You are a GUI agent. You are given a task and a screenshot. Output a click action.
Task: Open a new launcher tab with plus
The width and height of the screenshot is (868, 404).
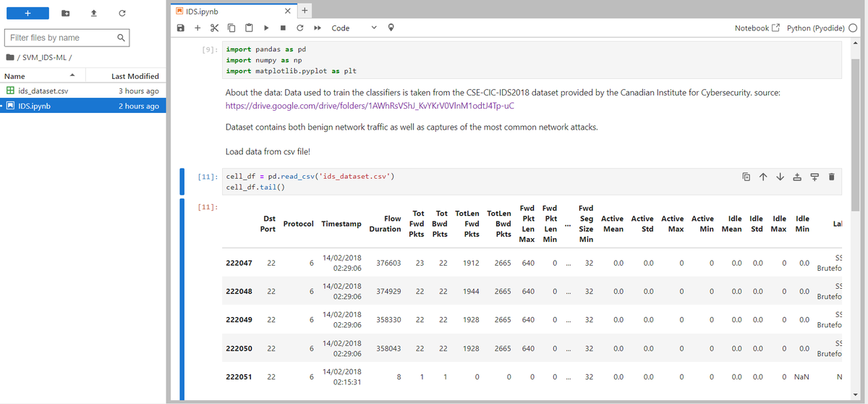pos(305,10)
